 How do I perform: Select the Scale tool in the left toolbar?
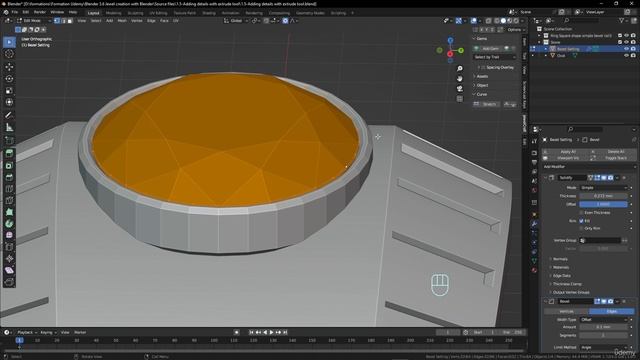9,90
